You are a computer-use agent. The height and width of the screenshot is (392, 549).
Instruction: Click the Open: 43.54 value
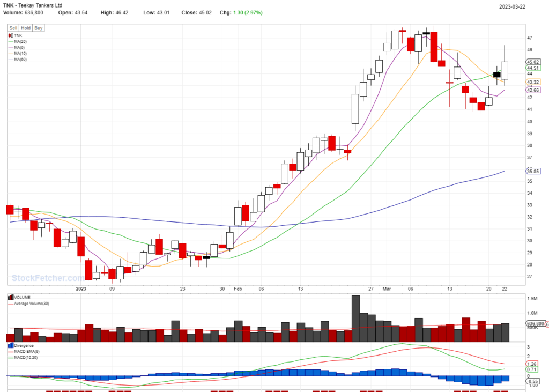pos(73,13)
